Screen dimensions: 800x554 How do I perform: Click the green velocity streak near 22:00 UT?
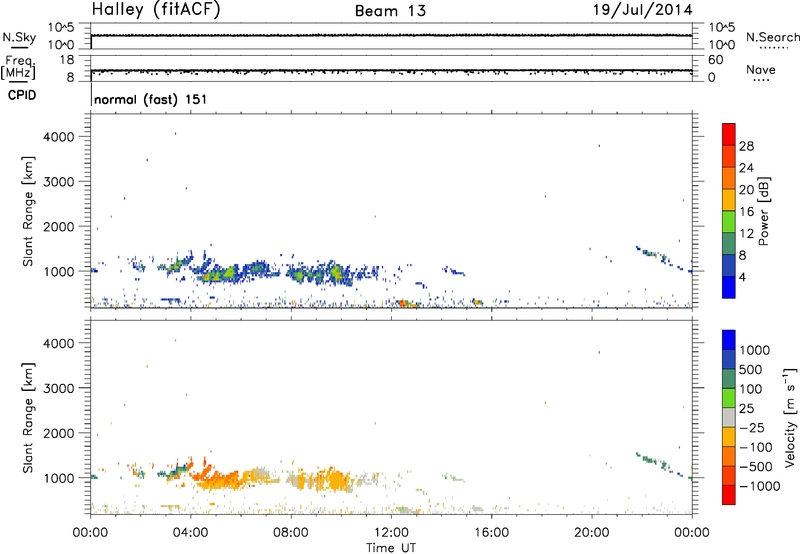coord(652,460)
